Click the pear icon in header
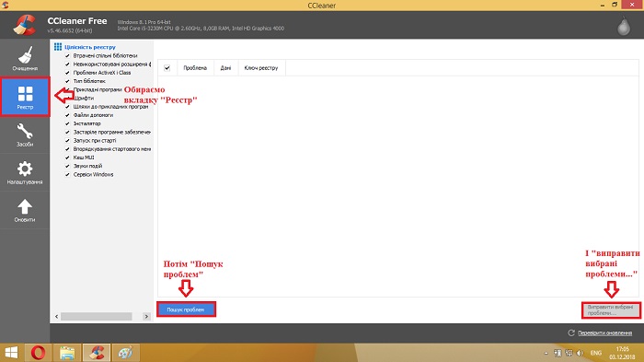Screen dimensions: 644x362 [624, 26]
